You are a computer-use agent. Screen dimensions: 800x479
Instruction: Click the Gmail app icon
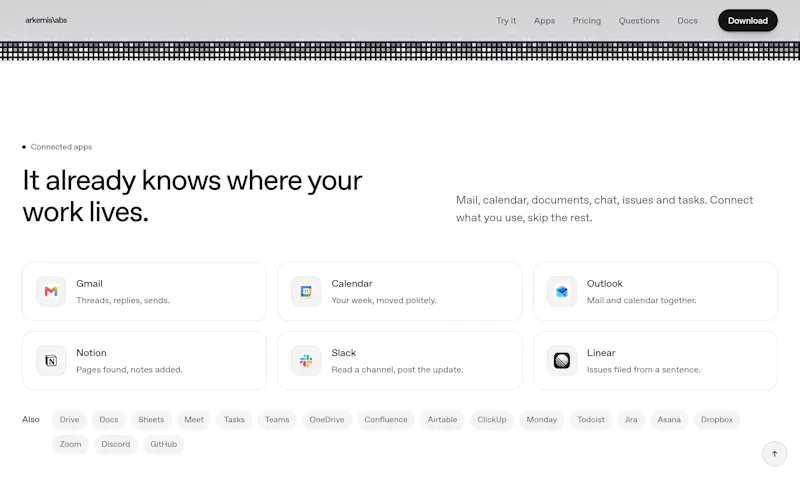click(x=51, y=291)
